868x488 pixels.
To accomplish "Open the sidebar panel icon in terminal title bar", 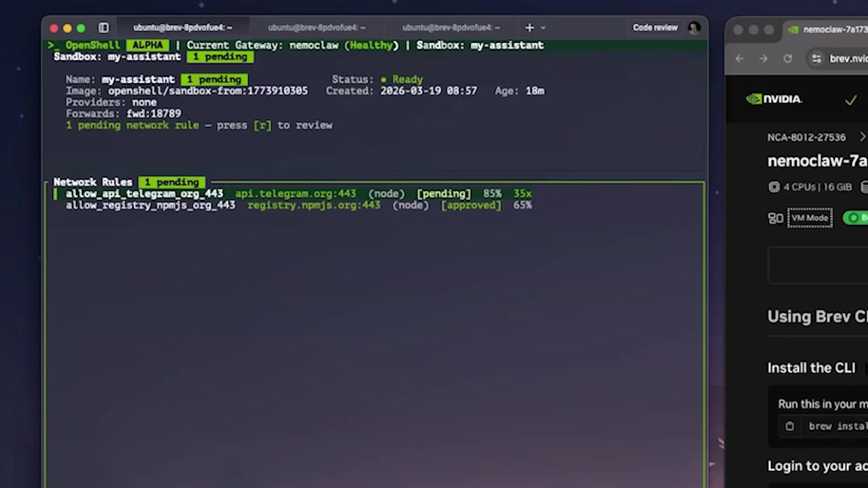I will coord(103,28).
